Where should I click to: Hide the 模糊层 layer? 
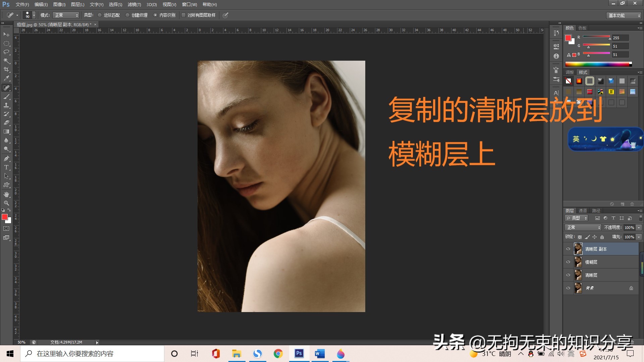coord(568,262)
